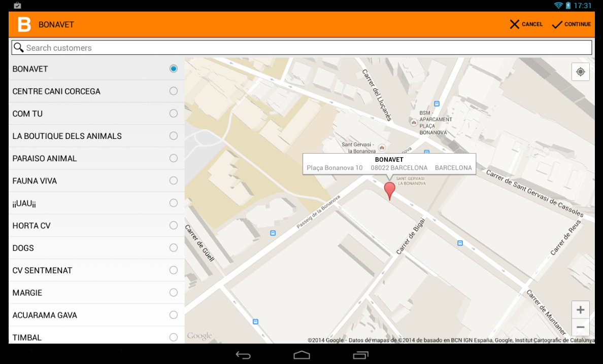This screenshot has height=364, width=603.
Task: Tap the Wi-Fi status icon
Action: (x=558, y=6)
